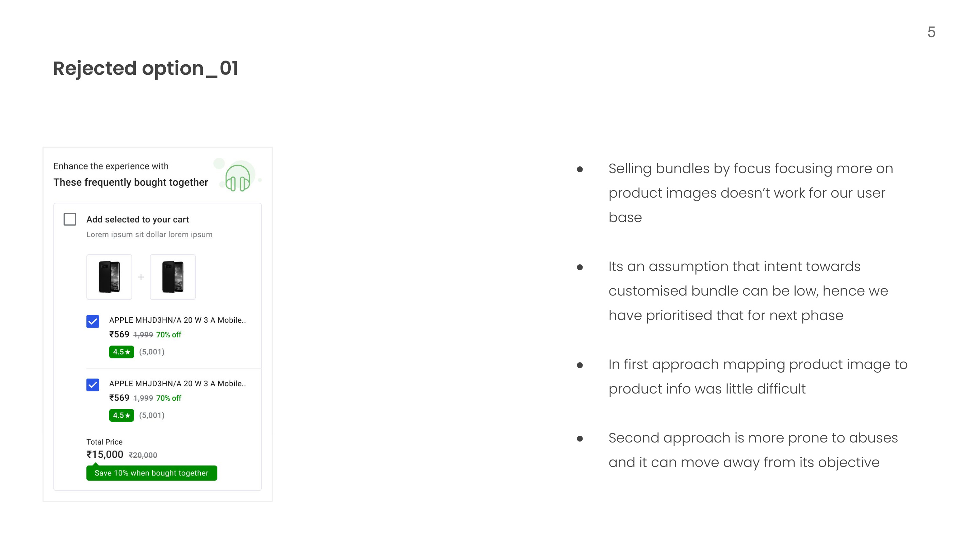
Task: Open second APPLE MHJD3HN/A 20 W product title
Action: 177,384
